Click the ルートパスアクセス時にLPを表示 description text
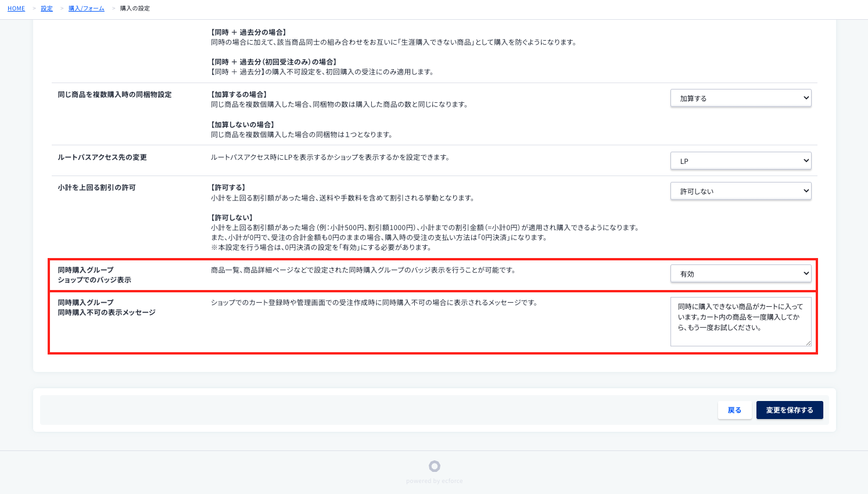 (330, 157)
